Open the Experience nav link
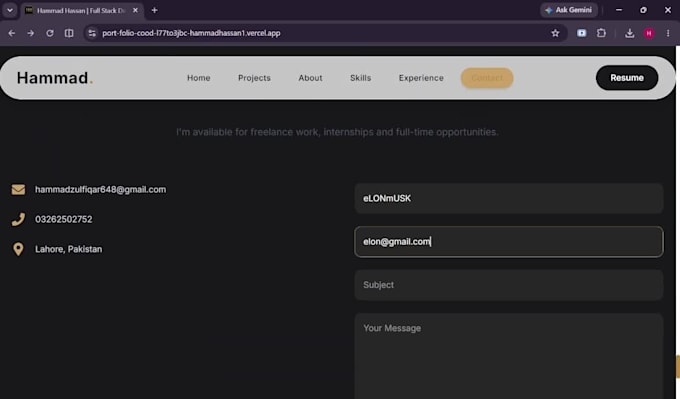 [421, 78]
